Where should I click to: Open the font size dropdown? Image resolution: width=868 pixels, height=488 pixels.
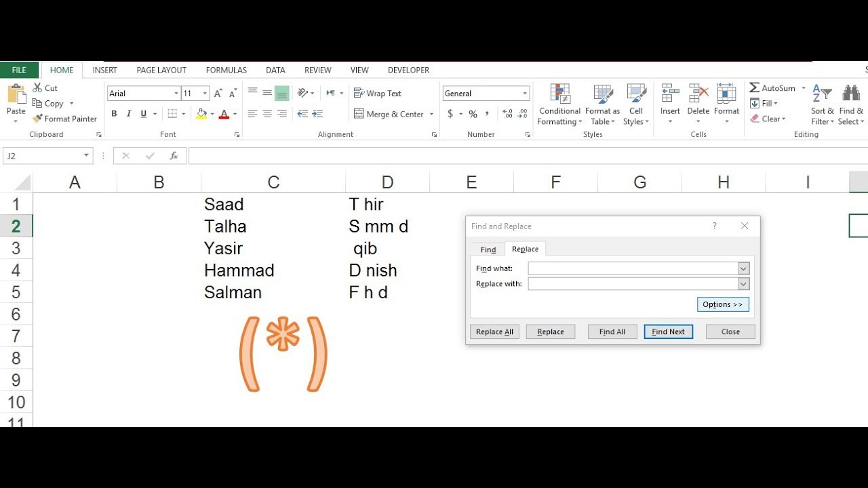pyautogui.click(x=205, y=94)
